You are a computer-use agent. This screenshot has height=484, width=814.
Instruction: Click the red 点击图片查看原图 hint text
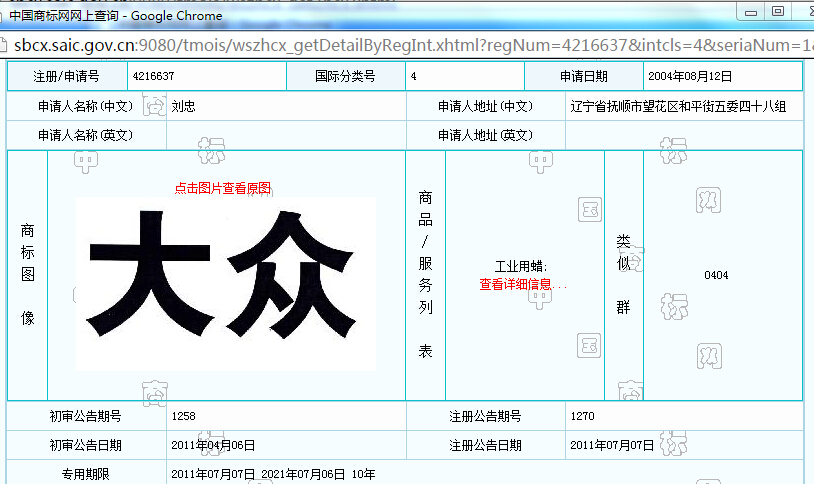coord(223,188)
